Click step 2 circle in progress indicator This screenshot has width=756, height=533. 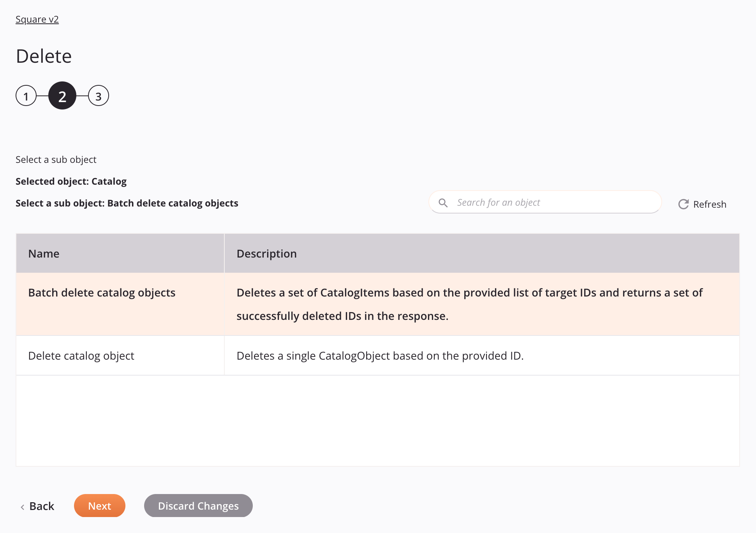[63, 96]
